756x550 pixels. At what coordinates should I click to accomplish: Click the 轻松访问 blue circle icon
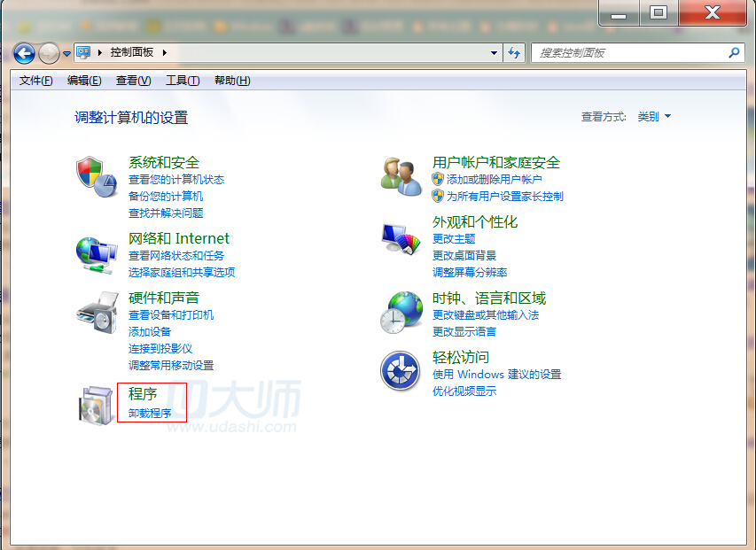tap(400, 371)
